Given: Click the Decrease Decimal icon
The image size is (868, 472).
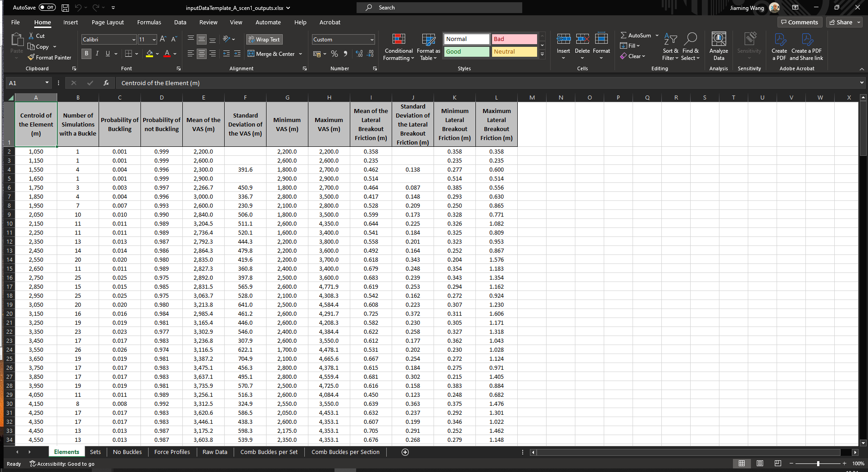Looking at the screenshot, I should [371, 54].
